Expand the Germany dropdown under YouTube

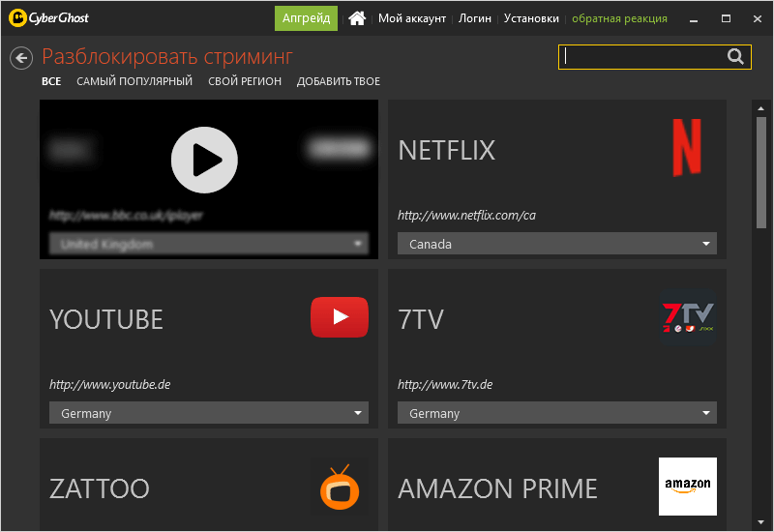coord(209,413)
